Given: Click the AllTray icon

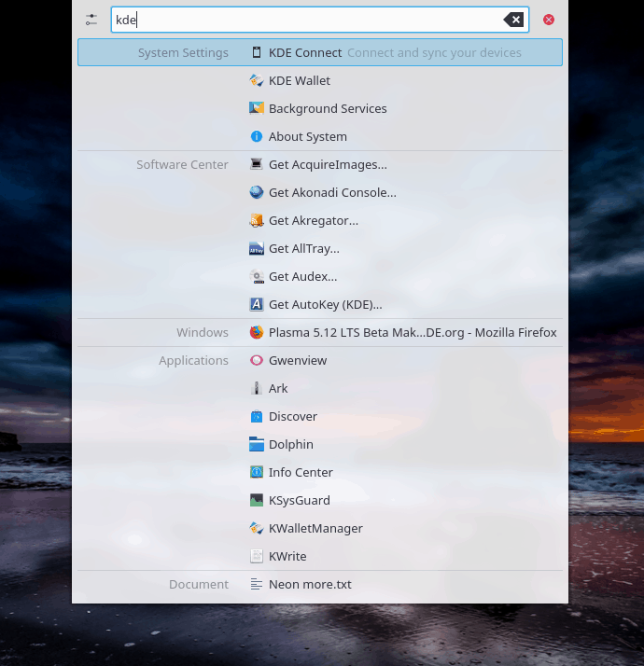Looking at the screenshot, I should [257, 248].
